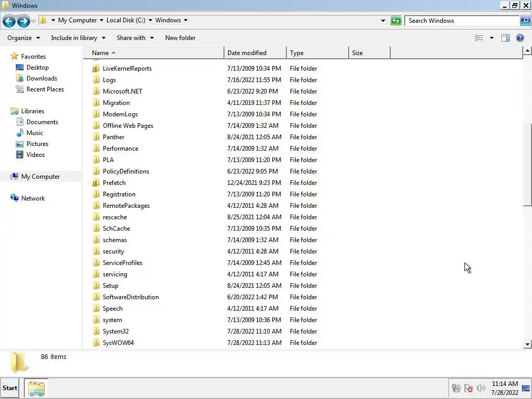Select the RemotePackages folder
Image resolution: width=532 pixels, height=399 pixels.
pos(126,206)
